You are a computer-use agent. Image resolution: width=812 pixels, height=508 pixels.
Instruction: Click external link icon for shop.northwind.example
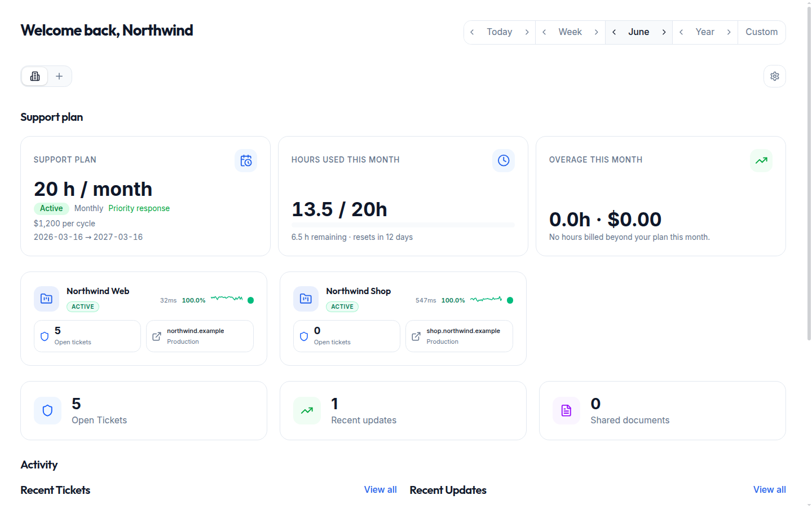click(416, 336)
